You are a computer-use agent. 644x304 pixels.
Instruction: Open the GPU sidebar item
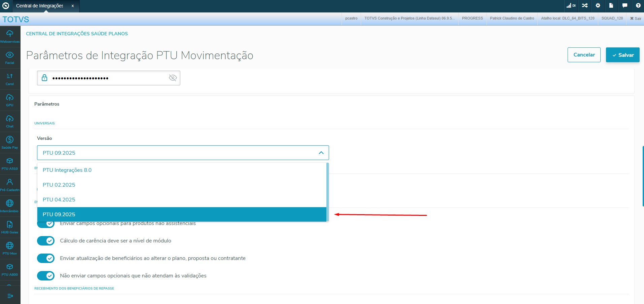pyautogui.click(x=10, y=100)
